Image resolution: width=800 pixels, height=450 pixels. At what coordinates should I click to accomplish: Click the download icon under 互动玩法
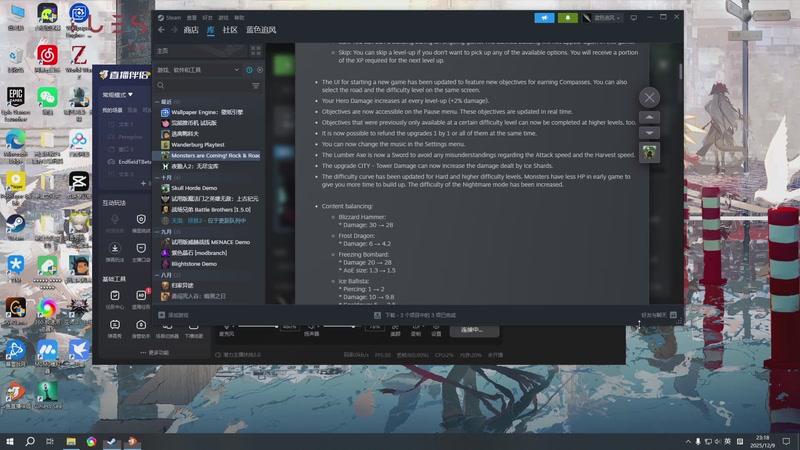[x=115, y=248]
